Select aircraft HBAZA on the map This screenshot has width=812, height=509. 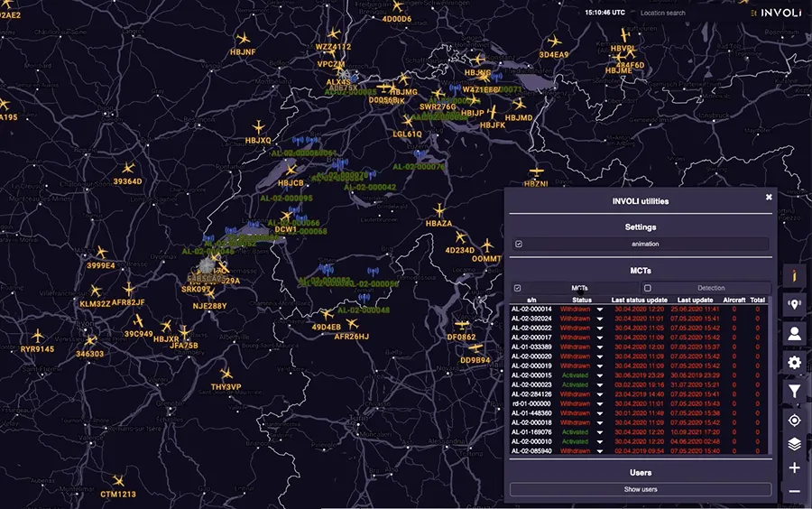pos(439,210)
